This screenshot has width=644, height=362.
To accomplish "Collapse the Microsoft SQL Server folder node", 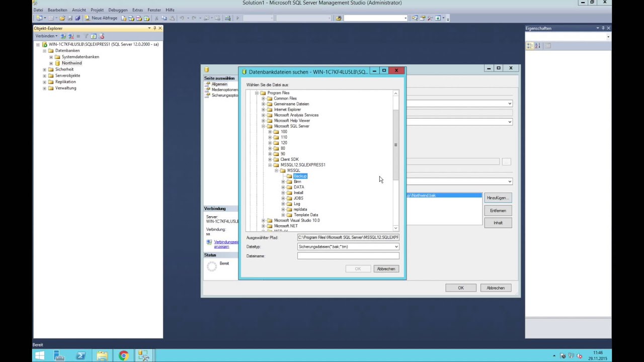I will click(x=263, y=126).
